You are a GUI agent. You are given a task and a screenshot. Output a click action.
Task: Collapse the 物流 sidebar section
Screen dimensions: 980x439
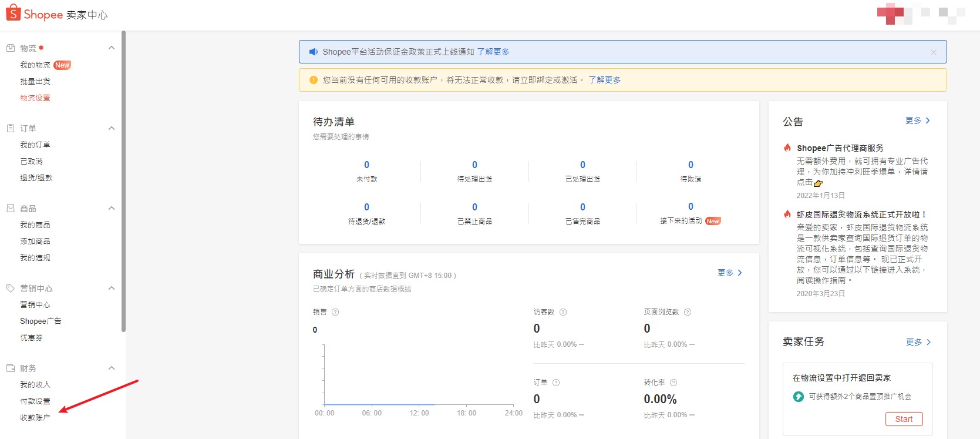point(112,48)
